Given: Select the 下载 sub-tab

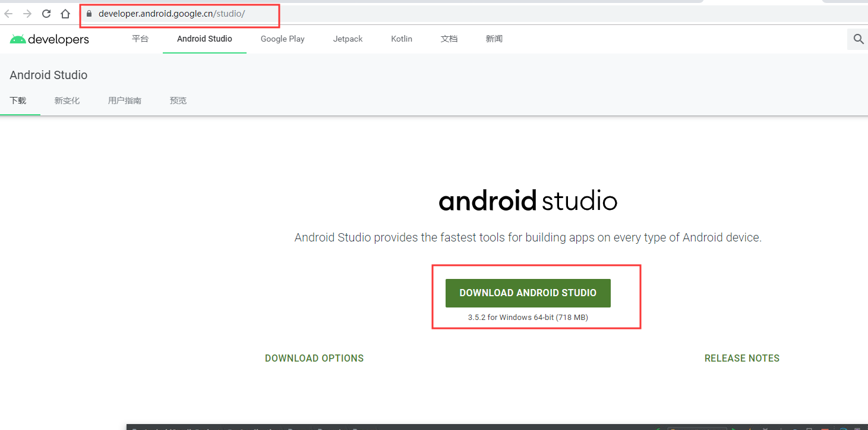Looking at the screenshot, I should tap(18, 101).
